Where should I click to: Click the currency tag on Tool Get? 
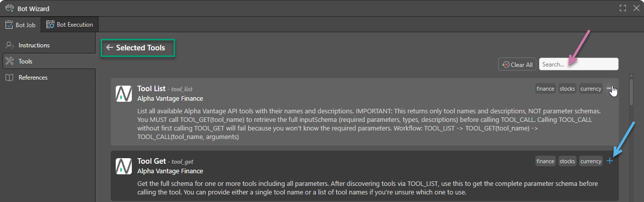coord(591,161)
